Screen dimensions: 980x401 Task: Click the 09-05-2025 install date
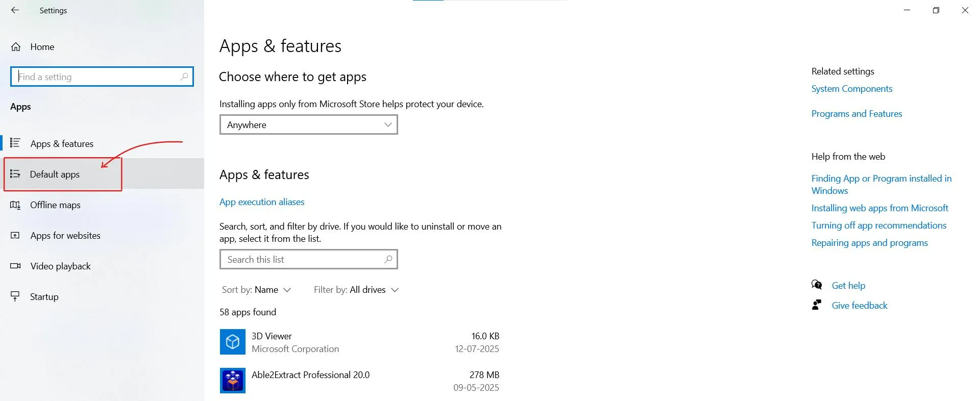coord(476,388)
